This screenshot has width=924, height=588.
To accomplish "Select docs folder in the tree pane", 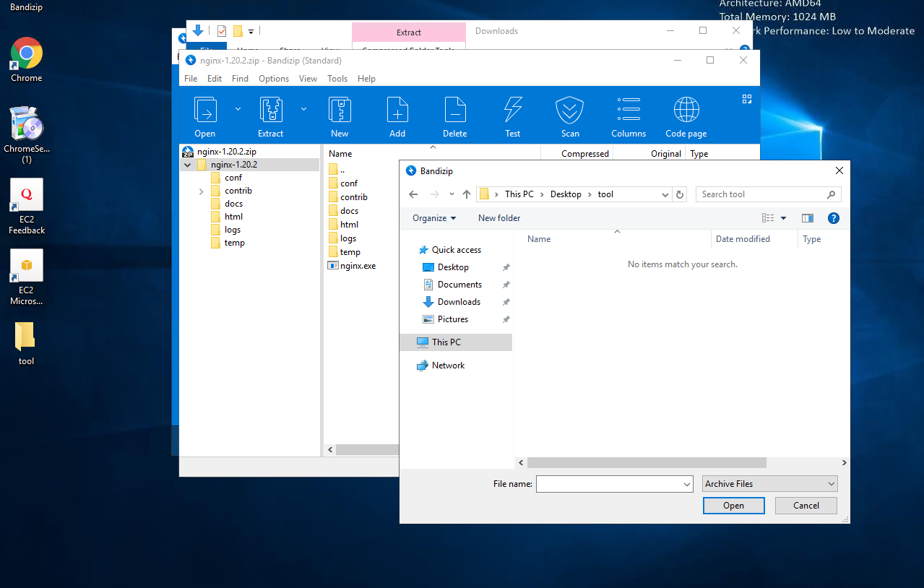I will (233, 204).
